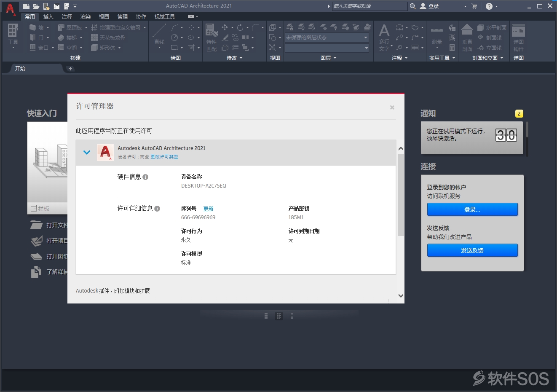This screenshot has height=392, width=557.
Task: Click the quick access toolbar customize arrow
Action: click(75, 6)
